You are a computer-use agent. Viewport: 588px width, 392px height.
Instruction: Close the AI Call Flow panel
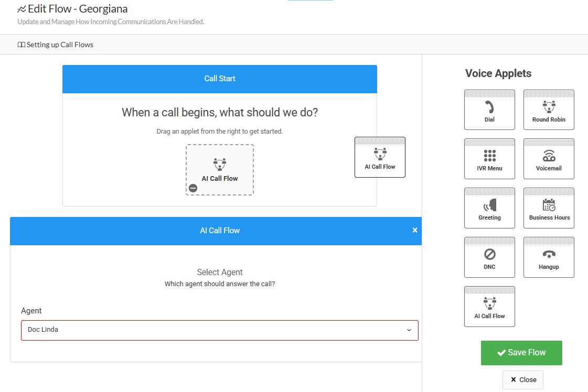[415, 230]
